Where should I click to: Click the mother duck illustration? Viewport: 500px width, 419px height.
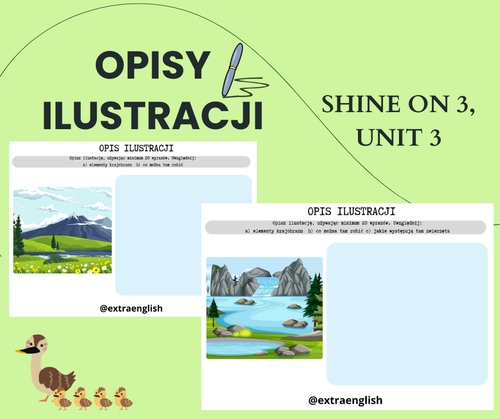pyautogui.click(x=46, y=367)
